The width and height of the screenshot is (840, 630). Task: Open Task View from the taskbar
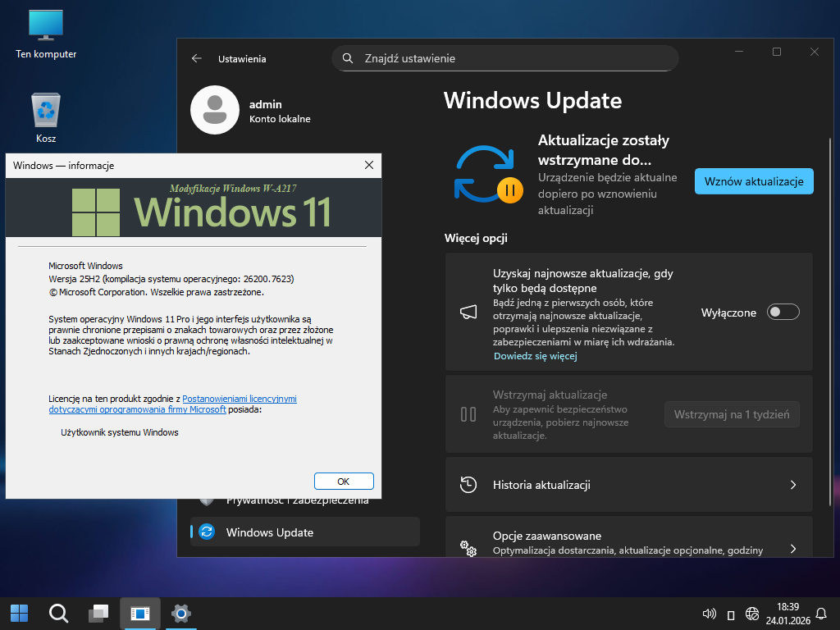coord(99,613)
